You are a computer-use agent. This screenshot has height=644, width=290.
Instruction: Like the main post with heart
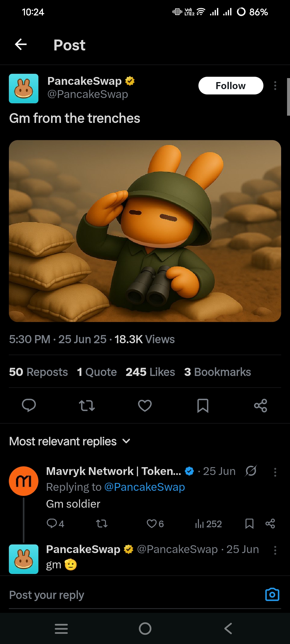click(145, 405)
